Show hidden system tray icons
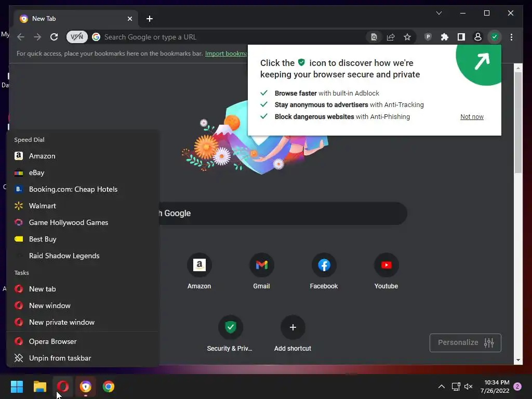 click(x=442, y=387)
